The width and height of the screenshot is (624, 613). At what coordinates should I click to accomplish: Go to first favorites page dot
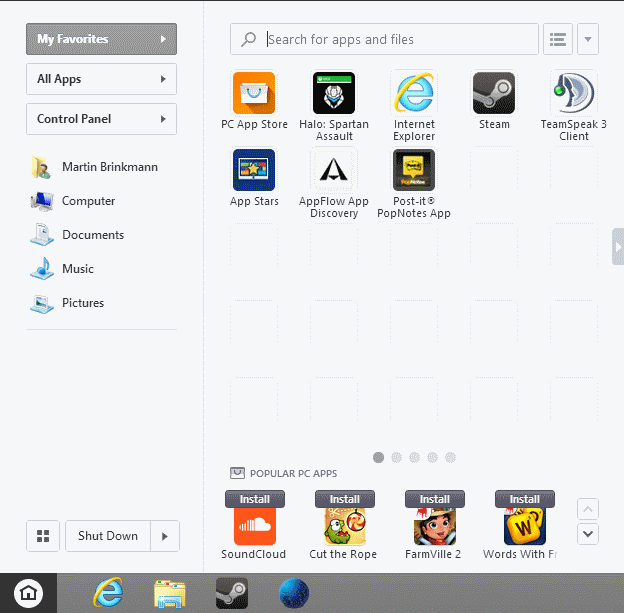point(378,458)
